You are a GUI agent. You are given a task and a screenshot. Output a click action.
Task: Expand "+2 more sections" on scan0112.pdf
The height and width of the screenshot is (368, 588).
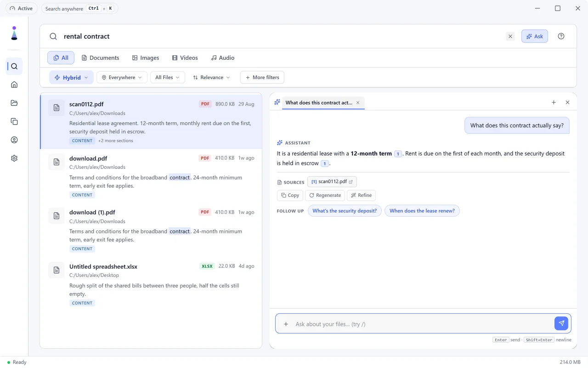pos(116,141)
